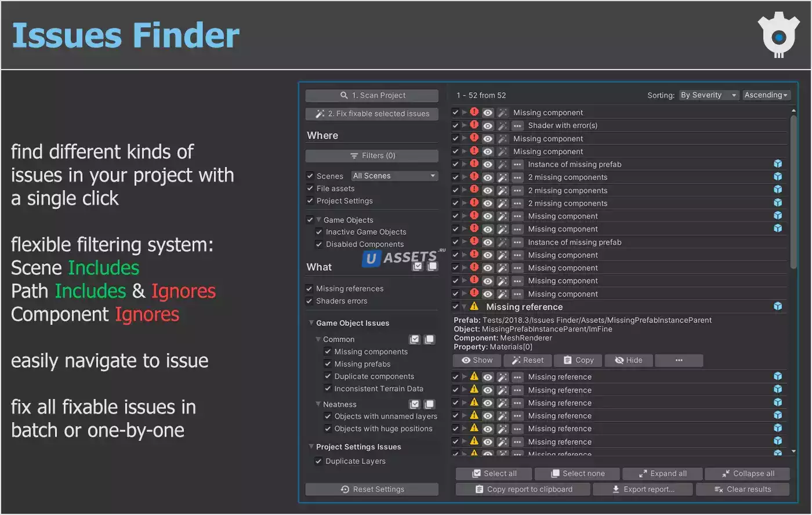The width and height of the screenshot is (812, 515).
Task: Click Select none below the results
Action: coord(577,473)
